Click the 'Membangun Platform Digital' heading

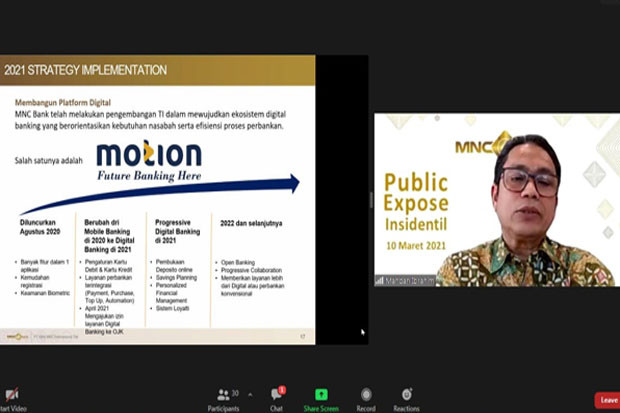pos(63,102)
